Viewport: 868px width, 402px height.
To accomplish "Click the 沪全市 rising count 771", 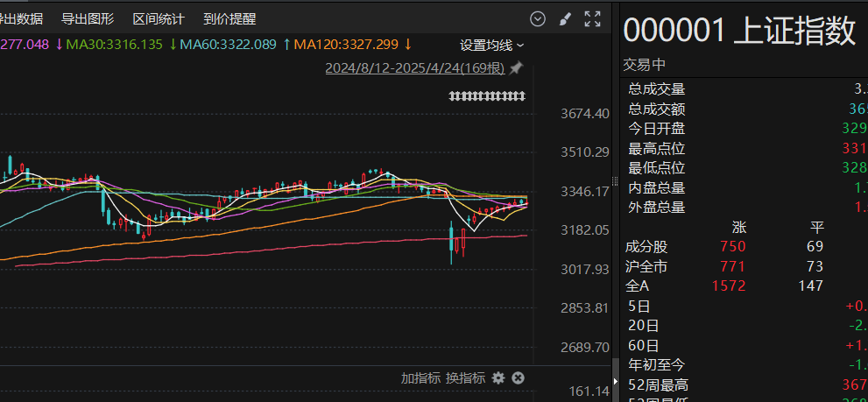I will 733,267.
